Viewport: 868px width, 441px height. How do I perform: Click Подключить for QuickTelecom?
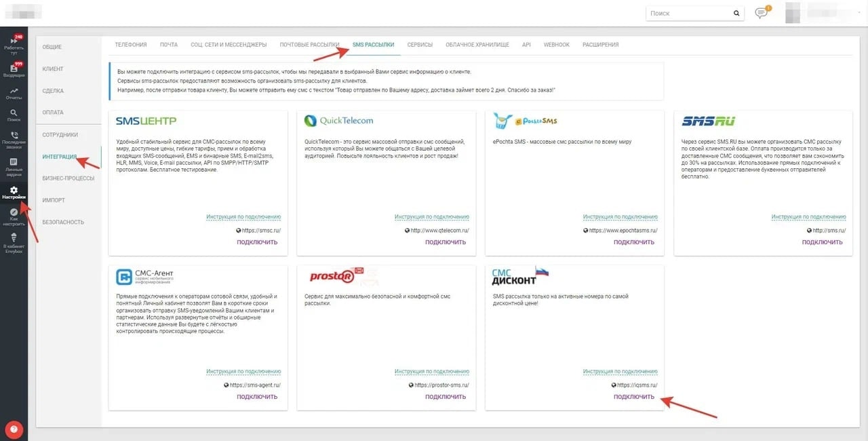(x=446, y=242)
